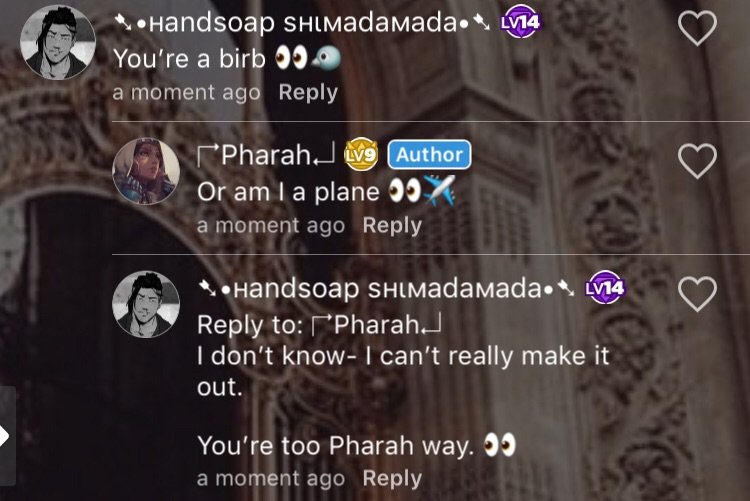Like Pharah's "Or am I a plane" comment

(697, 161)
